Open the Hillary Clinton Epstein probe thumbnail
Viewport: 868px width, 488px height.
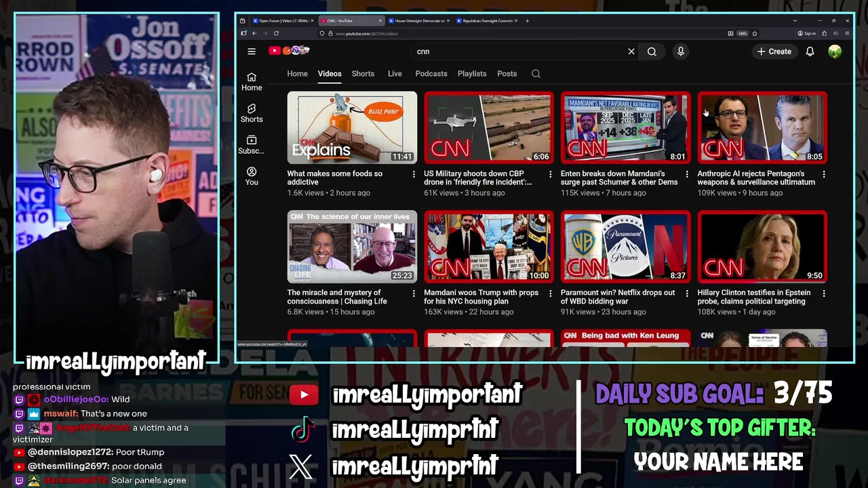click(x=762, y=247)
